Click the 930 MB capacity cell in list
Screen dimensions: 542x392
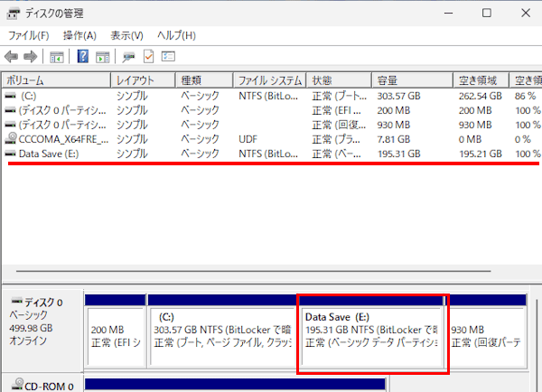pos(393,125)
